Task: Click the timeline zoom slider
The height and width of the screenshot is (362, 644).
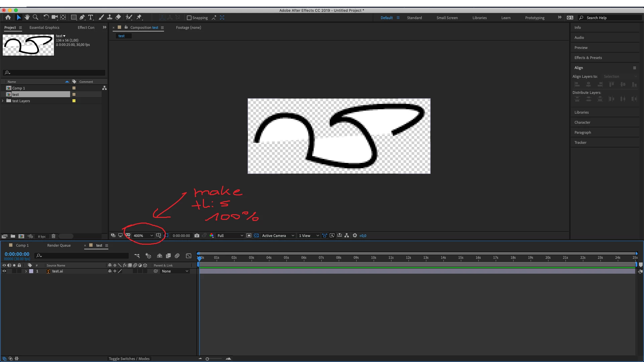Action: [207, 359]
